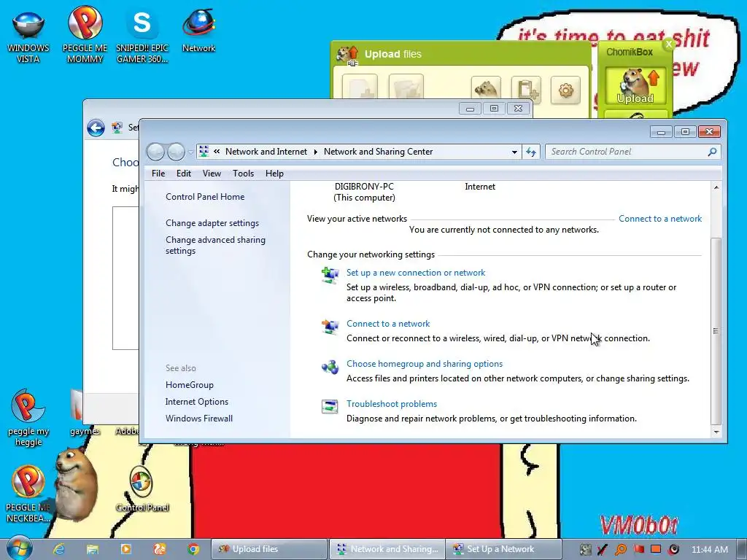The image size is (747, 560).
Task: Open the Help menu
Action: 274,174
